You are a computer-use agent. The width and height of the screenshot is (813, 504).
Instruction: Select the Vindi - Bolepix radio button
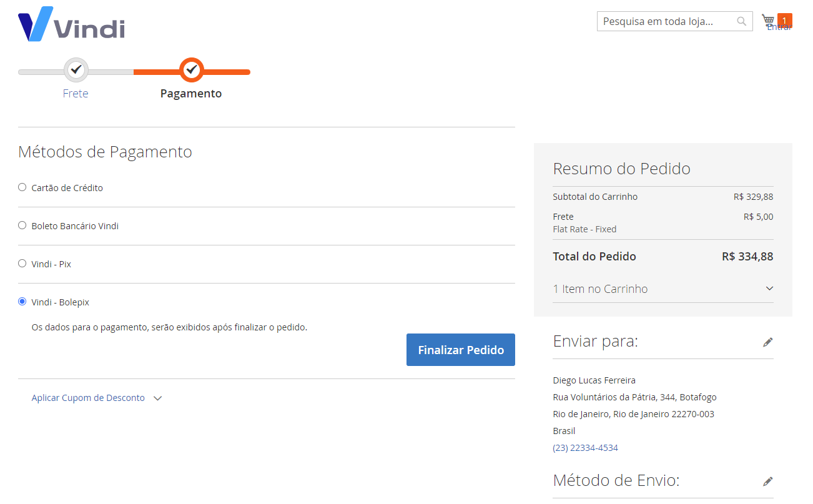coord(22,302)
